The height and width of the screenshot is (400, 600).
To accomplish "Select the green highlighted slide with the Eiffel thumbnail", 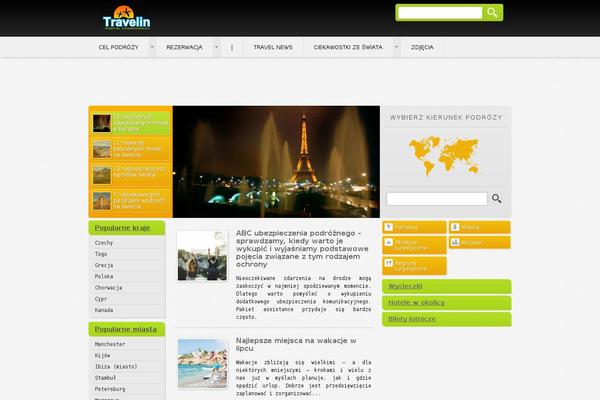I will click(130, 123).
